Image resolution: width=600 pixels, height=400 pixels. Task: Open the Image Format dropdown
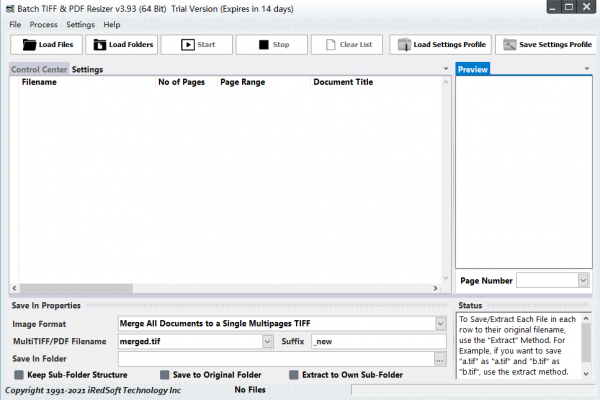click(x=440, y=324)
